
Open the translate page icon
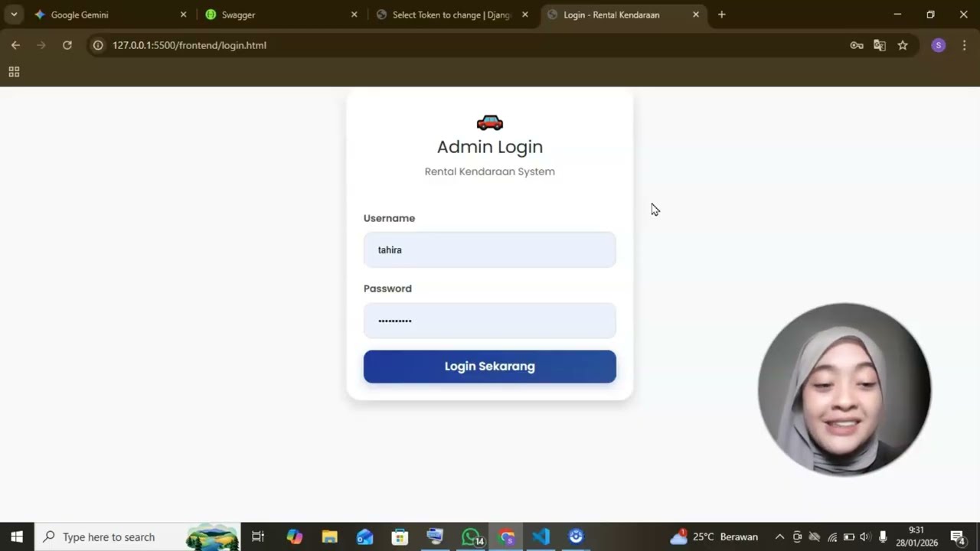pos(880,45)
